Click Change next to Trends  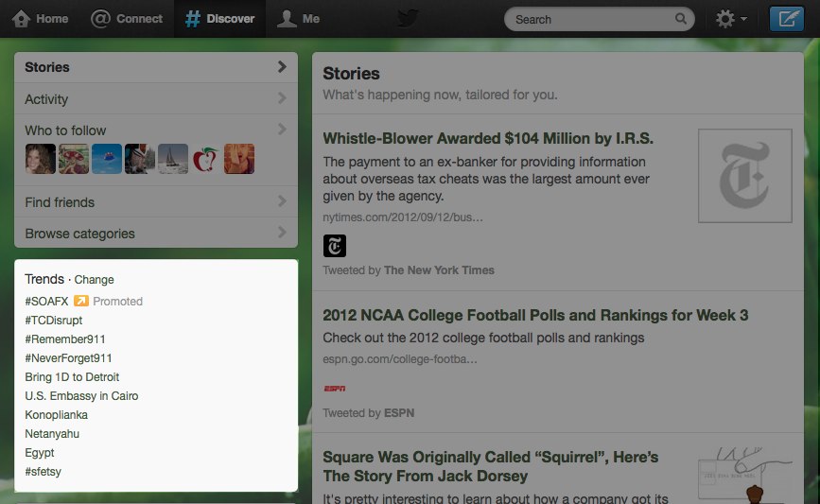95,280
